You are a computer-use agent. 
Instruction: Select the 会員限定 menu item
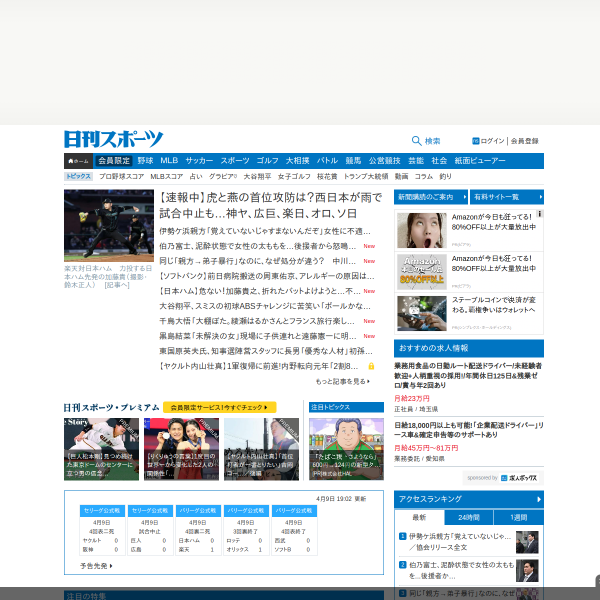pos(114,161)
